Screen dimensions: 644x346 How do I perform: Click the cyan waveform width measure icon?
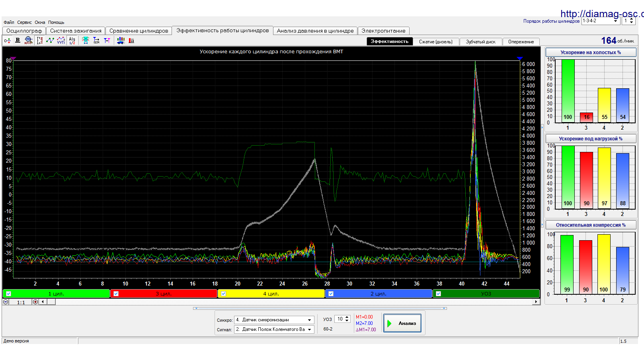pos(85,41)
